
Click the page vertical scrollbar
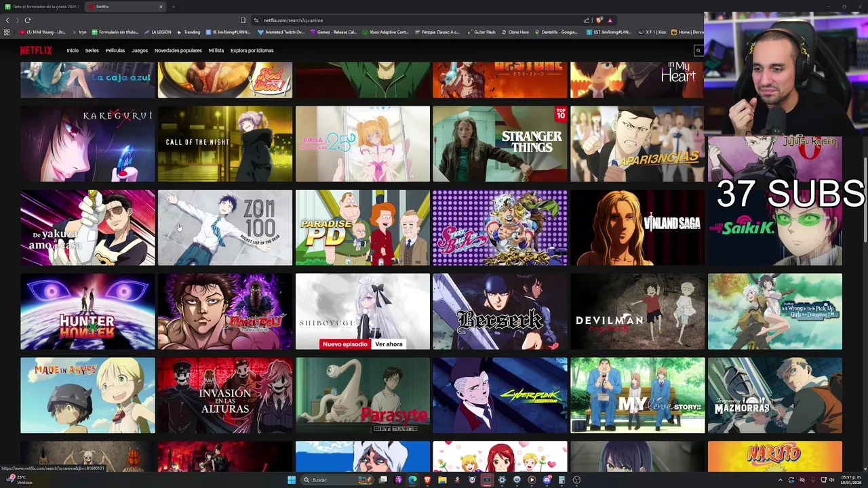[865, 200]
